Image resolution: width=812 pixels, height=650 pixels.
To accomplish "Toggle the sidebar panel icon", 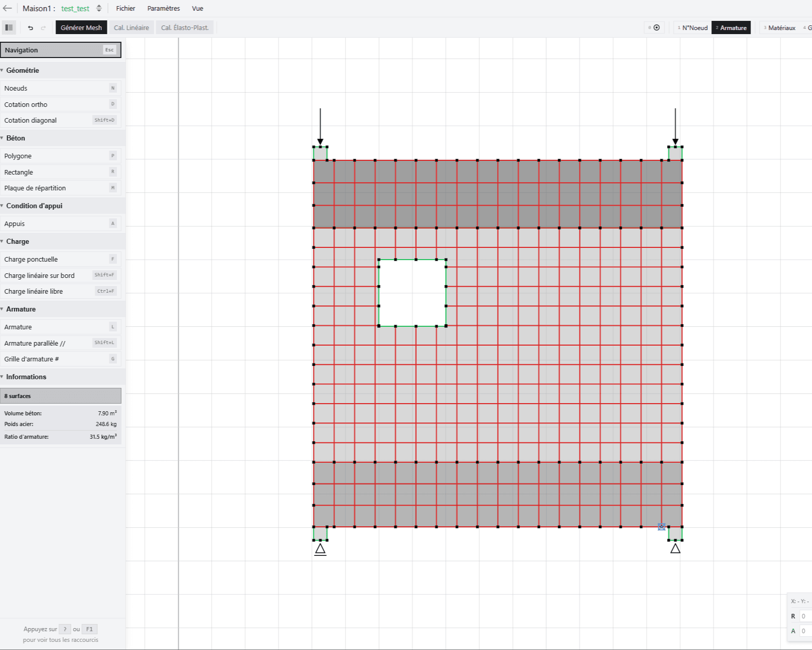I will pos(9,27).
